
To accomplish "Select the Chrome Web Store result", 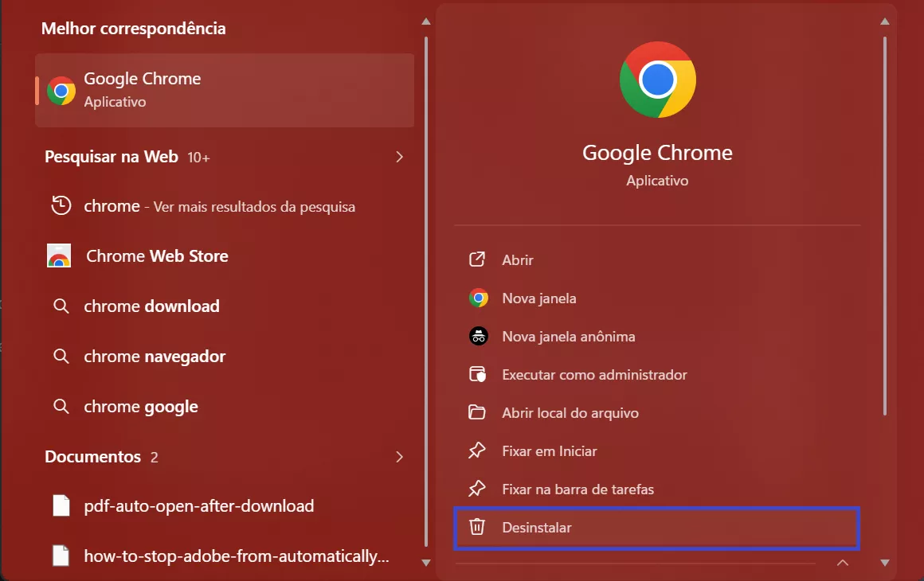I will pyautogui.click(x=156, y=255).
